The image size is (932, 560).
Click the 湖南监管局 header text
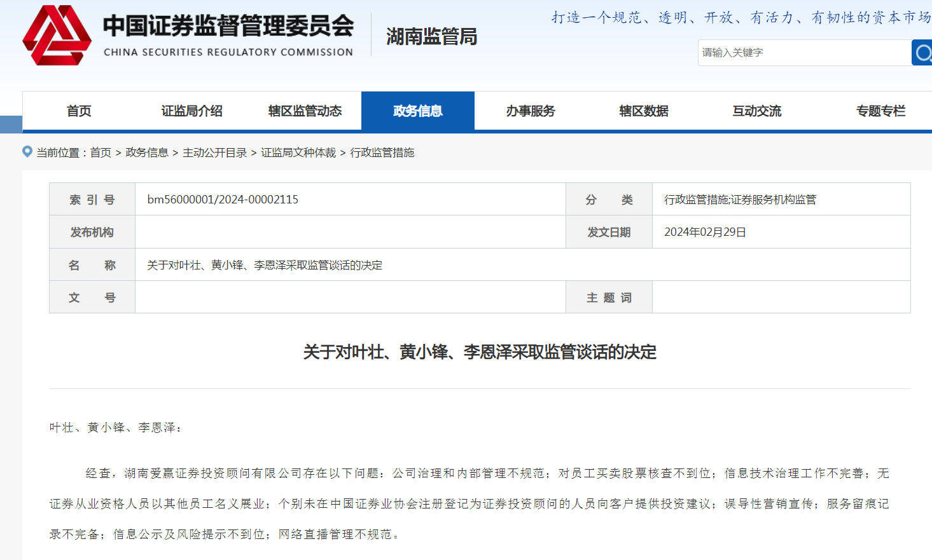pos(431,37)
